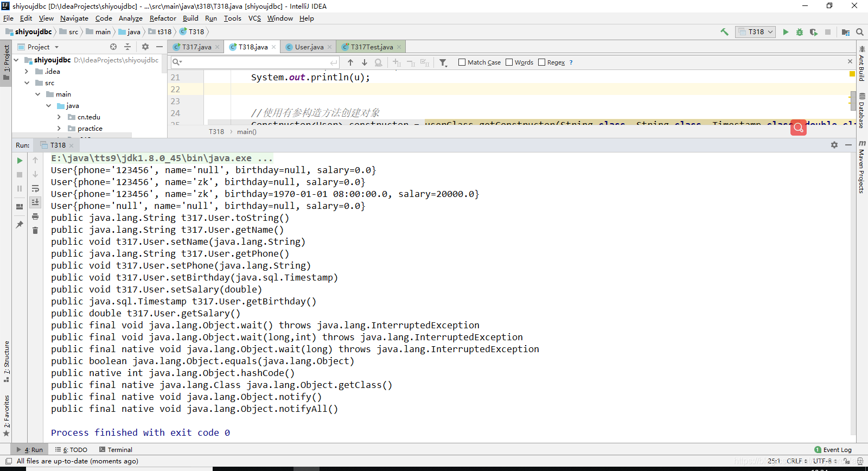Hide the Project panel with the minus icon
Screen dimensions: 868x471
[159, 47]
